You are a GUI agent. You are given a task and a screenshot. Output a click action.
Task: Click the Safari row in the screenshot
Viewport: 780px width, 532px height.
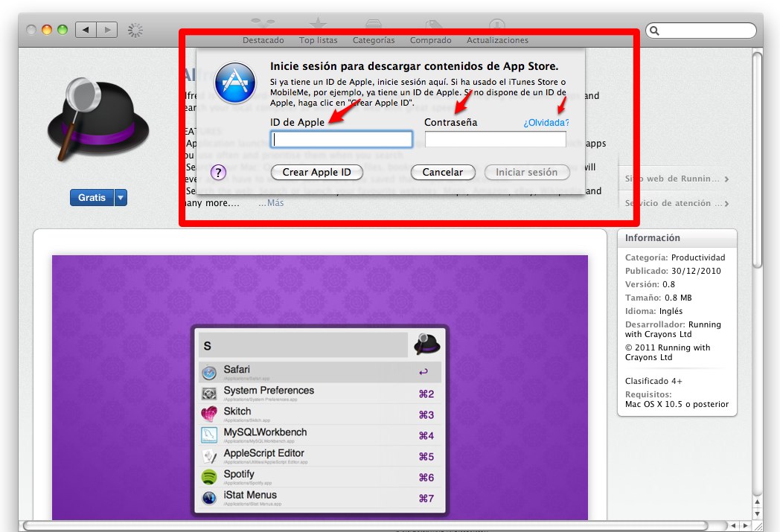click(320, 372)
